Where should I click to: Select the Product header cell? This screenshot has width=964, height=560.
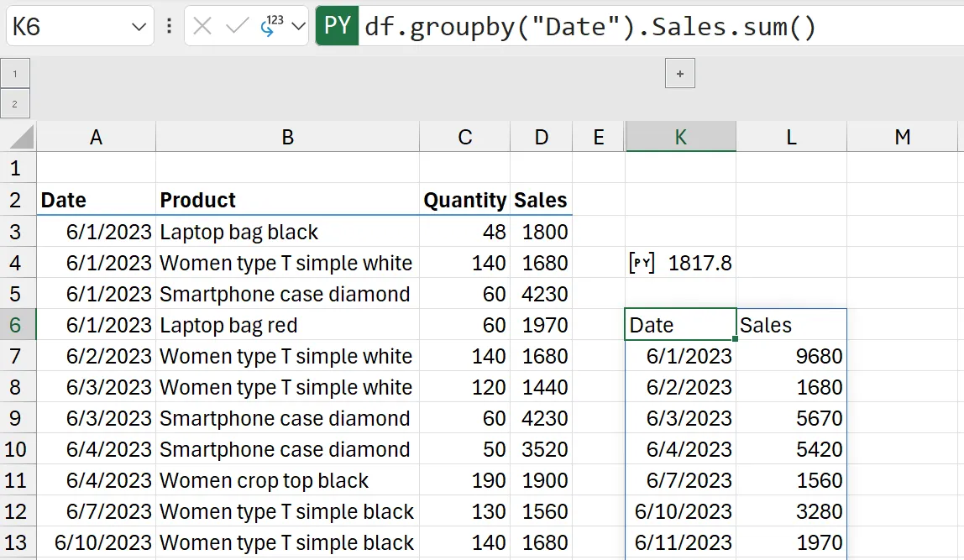coord(287,200)
